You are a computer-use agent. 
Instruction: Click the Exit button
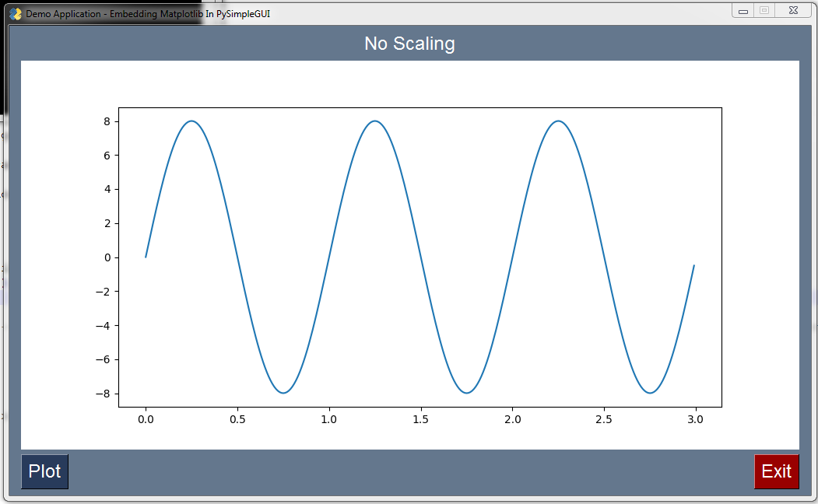776,471
